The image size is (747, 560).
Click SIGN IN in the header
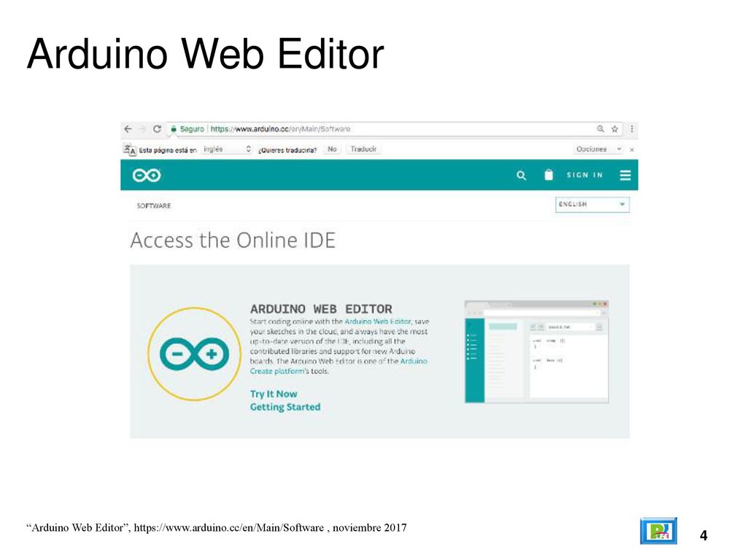pyautogui.click(x=584, y=175)
